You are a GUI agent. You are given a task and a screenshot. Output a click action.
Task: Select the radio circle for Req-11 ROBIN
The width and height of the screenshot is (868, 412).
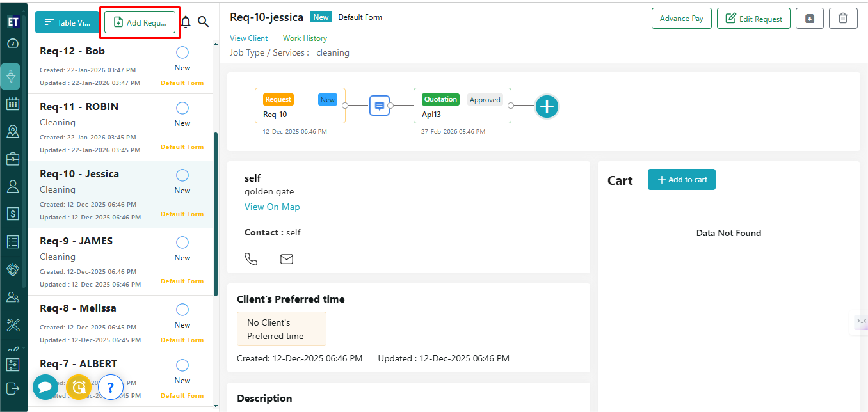point(182,108)
